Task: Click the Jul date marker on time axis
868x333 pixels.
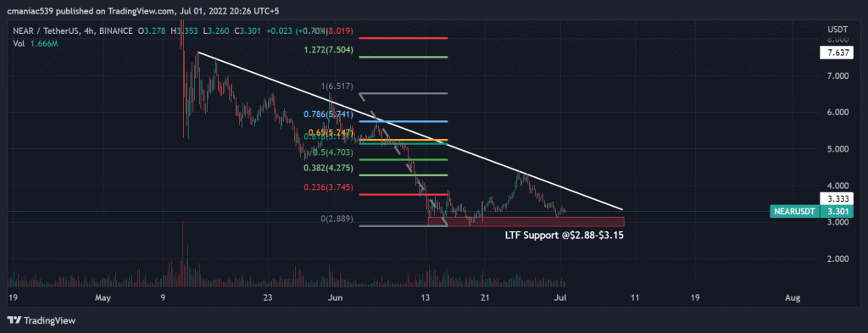Action: pyautogui.click(x=561, y=297)
